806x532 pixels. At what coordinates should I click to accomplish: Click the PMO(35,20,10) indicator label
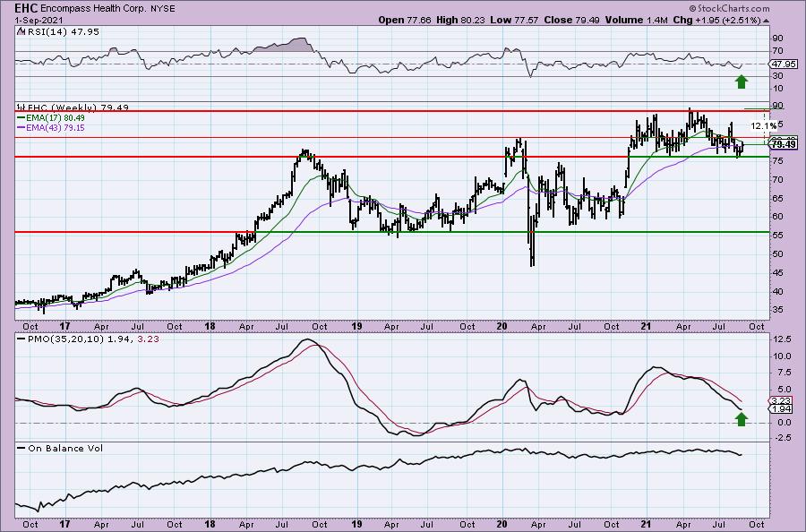[x=67, y=339]
